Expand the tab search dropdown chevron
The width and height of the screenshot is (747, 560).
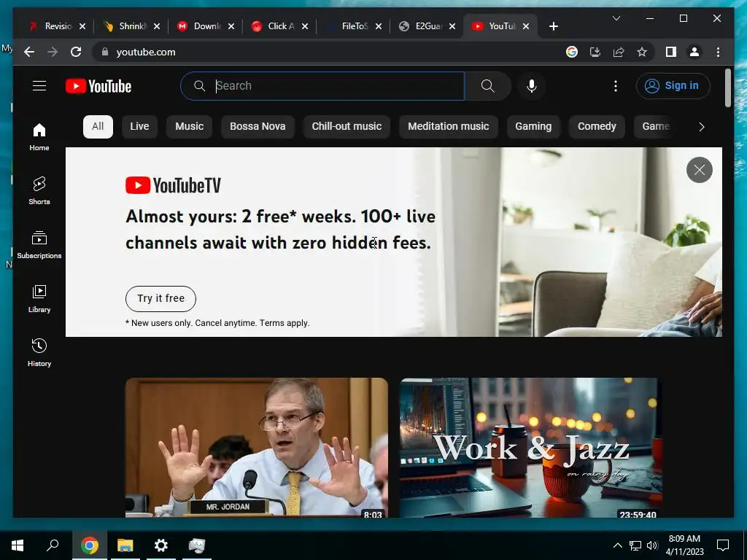point(616,18)
